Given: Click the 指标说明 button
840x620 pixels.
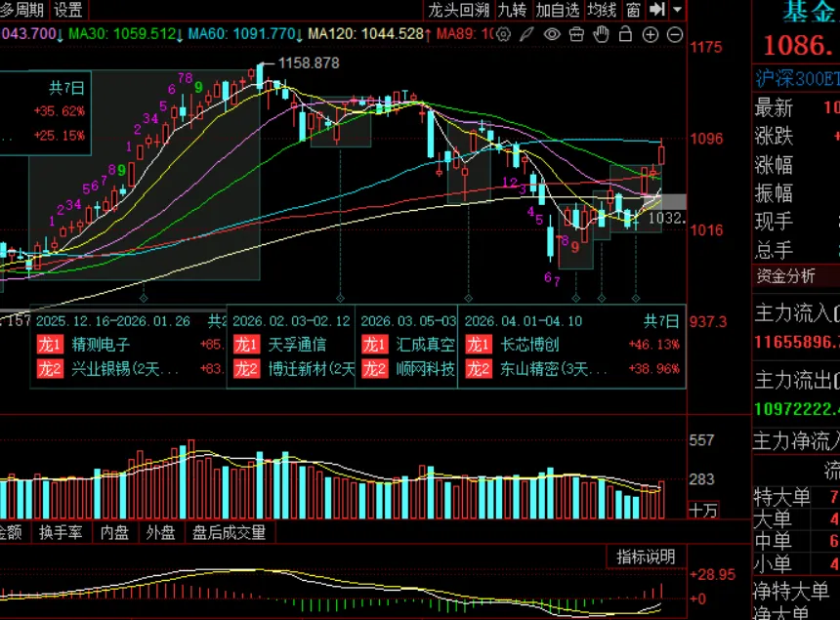Looking at the screenshot, I should click(x=646, y=557).
